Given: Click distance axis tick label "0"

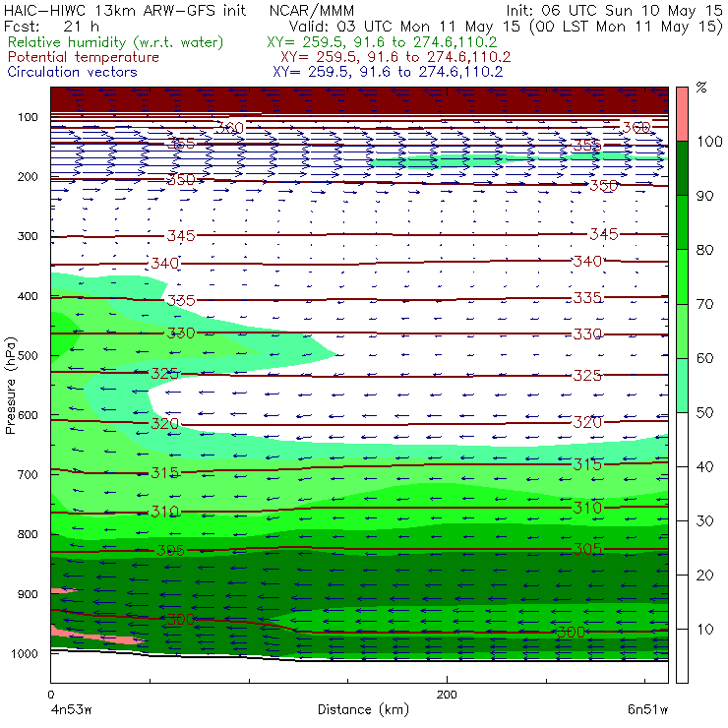Looking at the screenshot, I should [51, 695].
